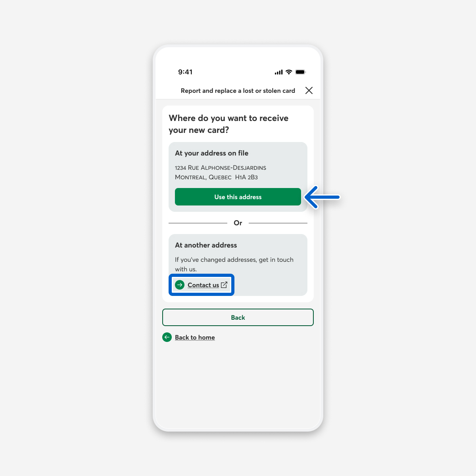Click the external link icon after Contact us
The image size is (476, 476).
[224, 285]
